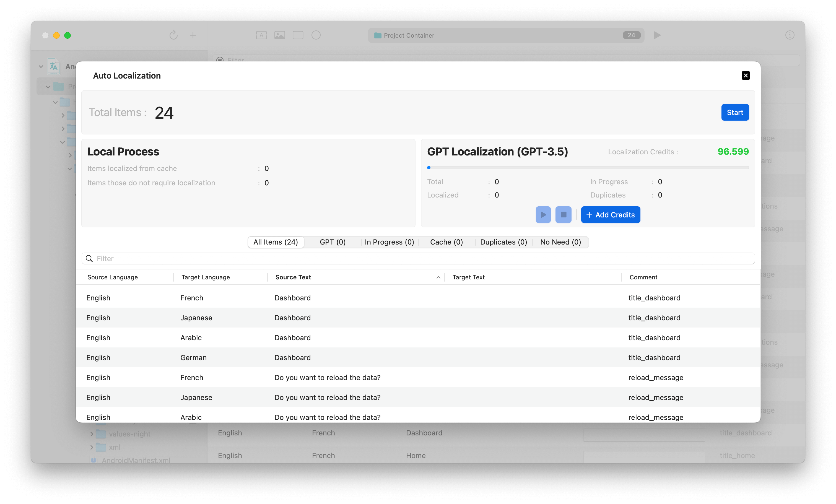View the Duplicates (0) tab
This screenshot has width=836, height=504.
tap(503, 242)
